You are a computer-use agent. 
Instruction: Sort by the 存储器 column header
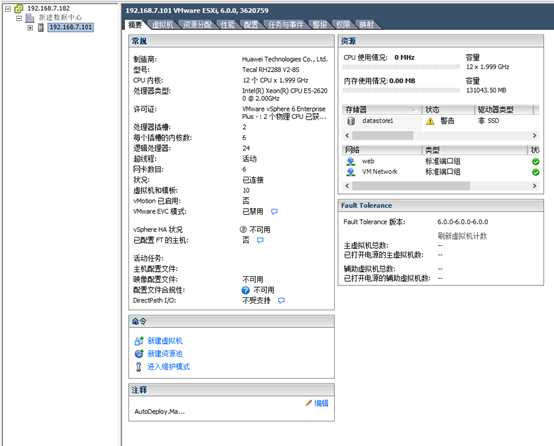(x=383, y=110)
